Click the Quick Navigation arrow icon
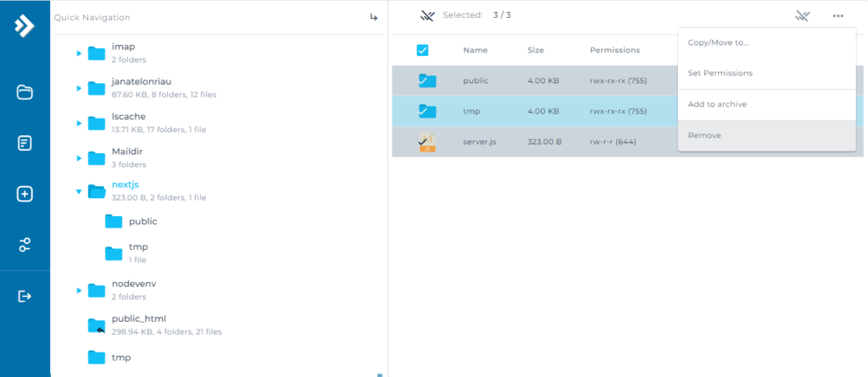 [x=374, y=18]
